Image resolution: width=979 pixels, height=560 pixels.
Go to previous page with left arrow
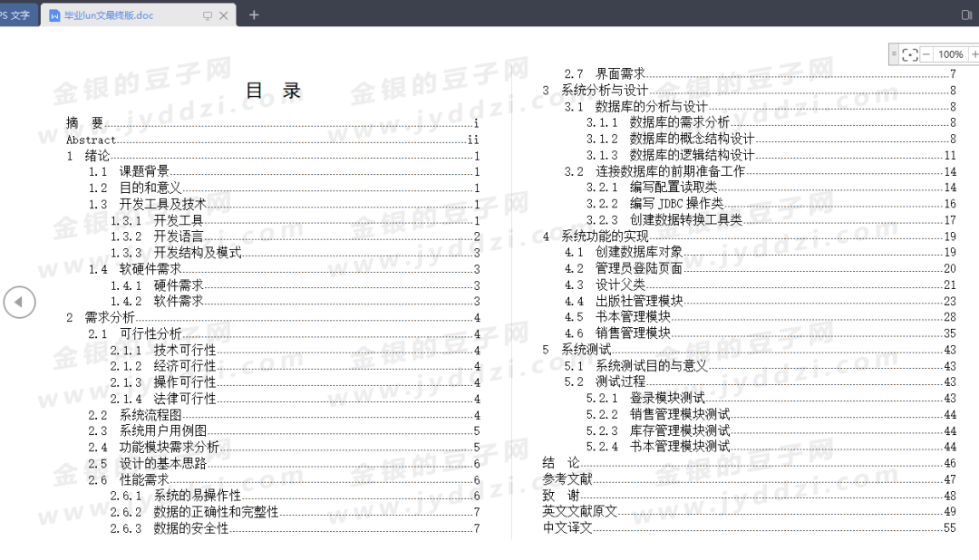(x=19, y=302)
